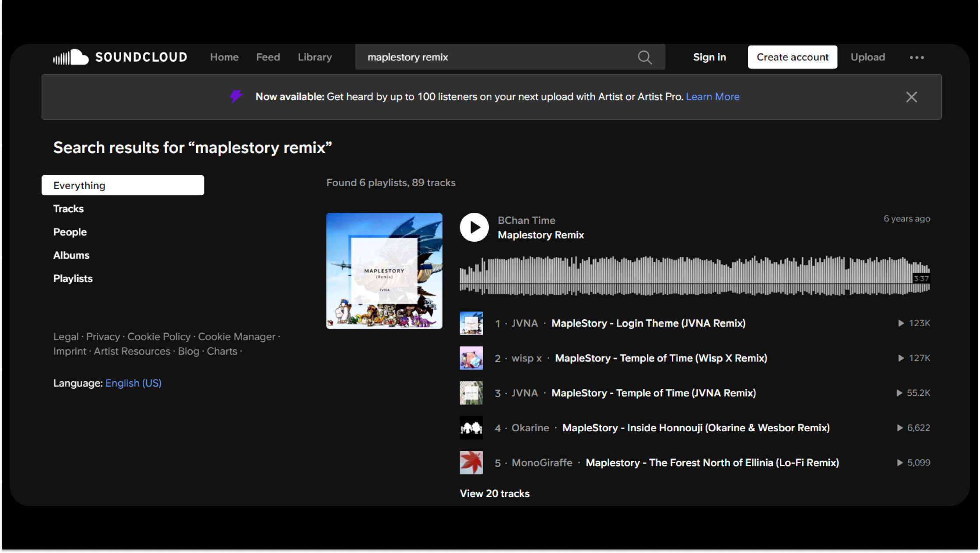980x553 pixels.
Task: Click the Temple of Time JVNA Remix thumbnail
Action: tap(471, 393)
